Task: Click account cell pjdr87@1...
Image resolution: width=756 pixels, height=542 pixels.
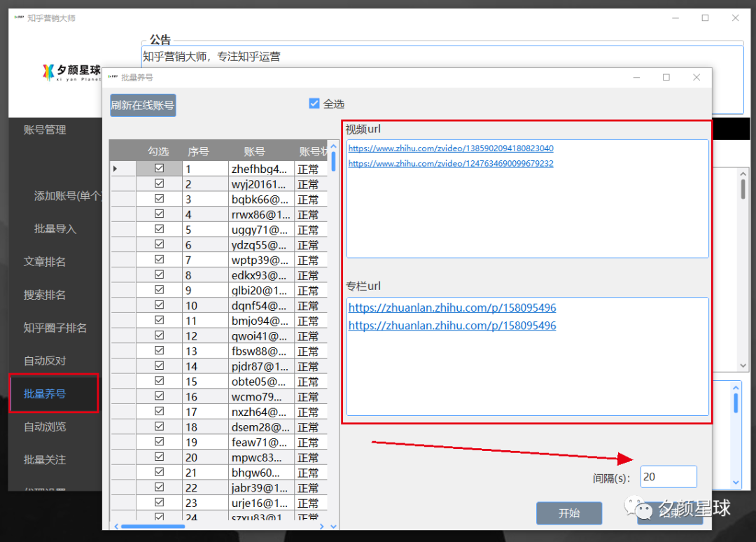Action: click(260, 366)
